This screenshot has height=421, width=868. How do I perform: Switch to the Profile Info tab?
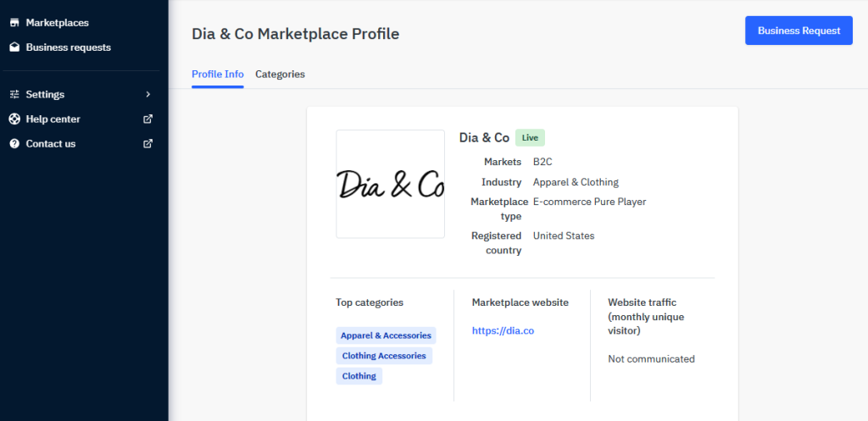pyautogui.click(x=218, y=75)
